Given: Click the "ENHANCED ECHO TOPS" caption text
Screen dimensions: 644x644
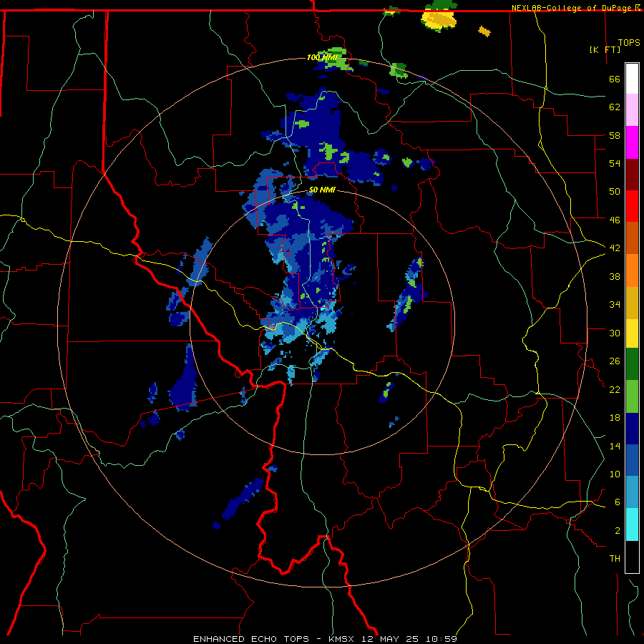Looking at the screenshot, I should tap(251, 639).
